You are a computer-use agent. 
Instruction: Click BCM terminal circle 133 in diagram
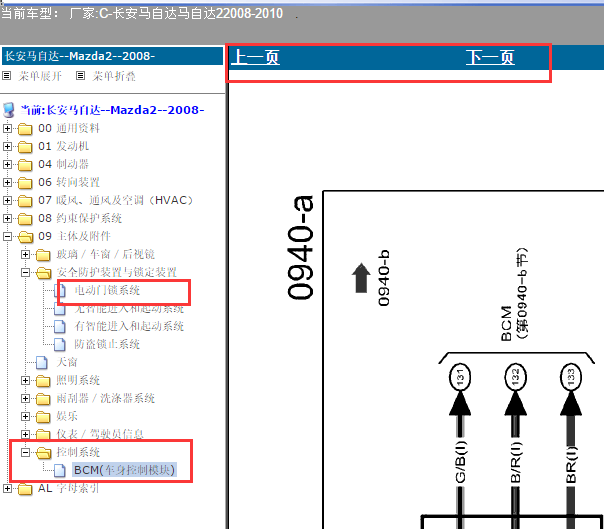click(571, 377)
